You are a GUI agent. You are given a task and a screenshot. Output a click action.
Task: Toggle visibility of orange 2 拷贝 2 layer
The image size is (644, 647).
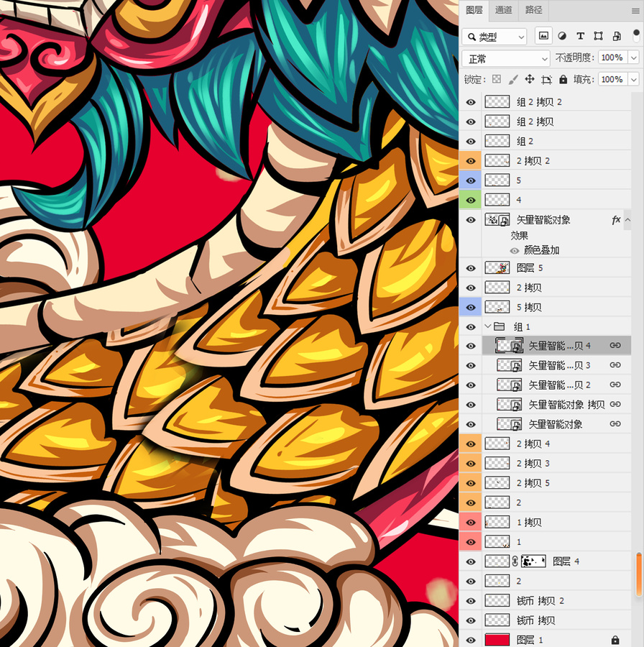471,161
